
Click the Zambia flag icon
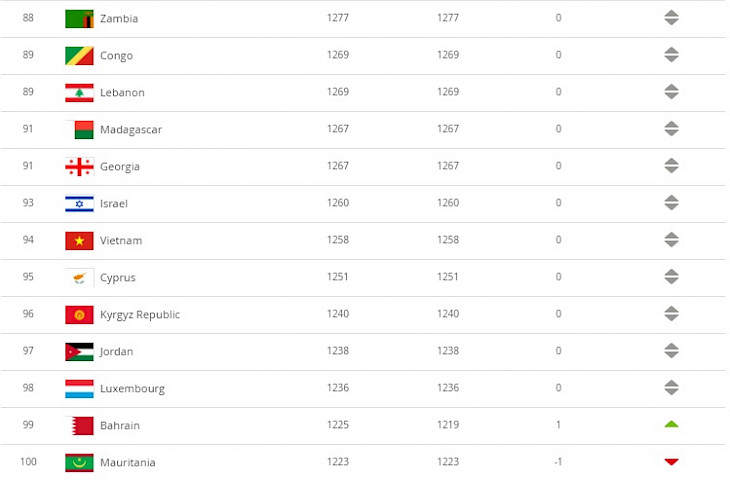click(x=79, y=19)
